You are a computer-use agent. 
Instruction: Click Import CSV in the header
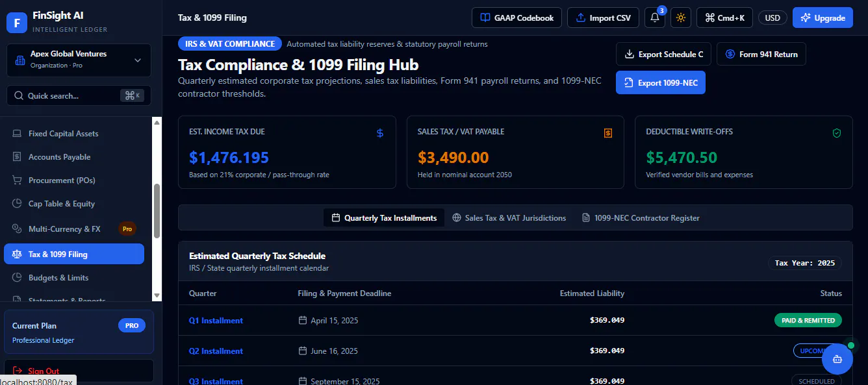[x=603, y=18]
